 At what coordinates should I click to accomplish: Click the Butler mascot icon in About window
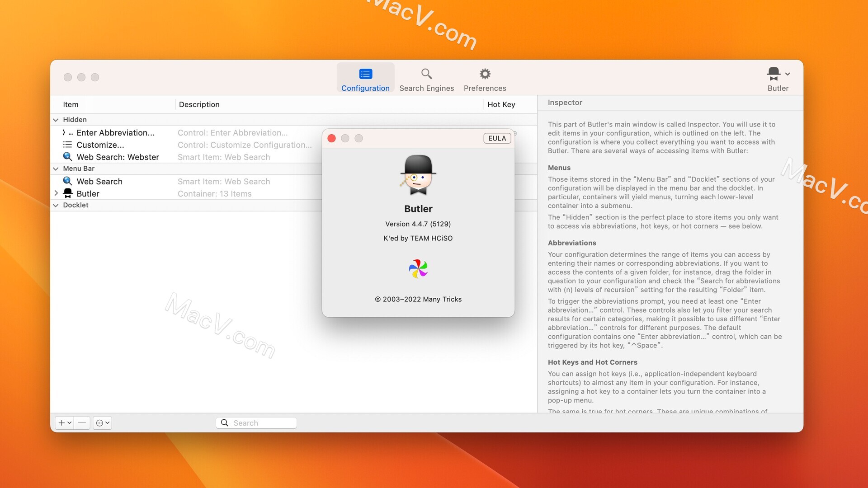pos(418,175)
